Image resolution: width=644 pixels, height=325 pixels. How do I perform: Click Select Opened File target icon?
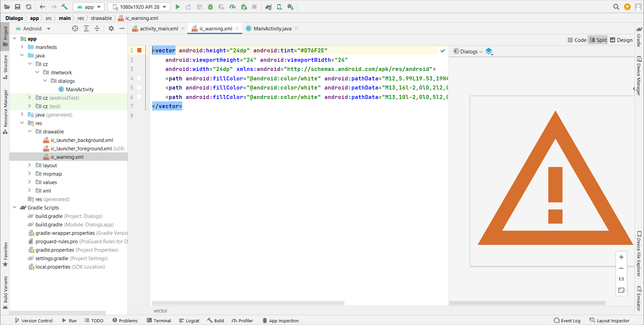tap(75, 29)
